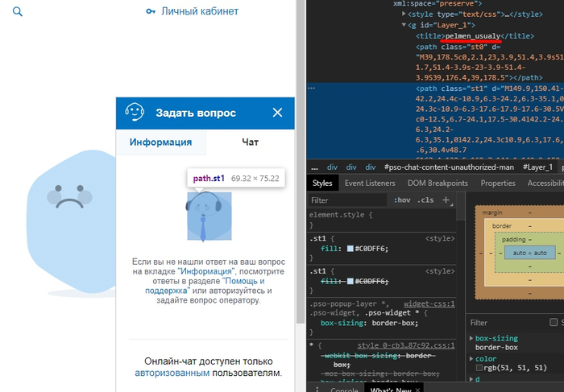
Task: Click the chat operator headset icon in header
Action: pyautogui.click(x=135, y=113)
